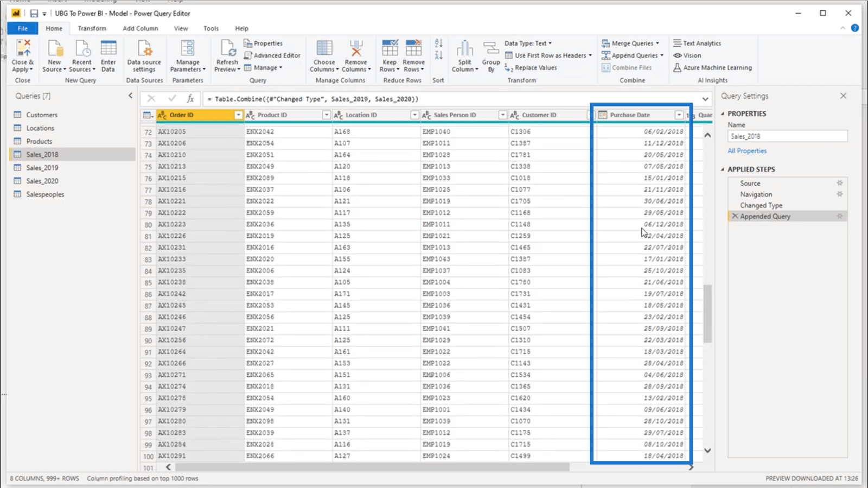Click the Split Column icon
The height and width of the screenshot is (488, 868).
tap(465, 48)
